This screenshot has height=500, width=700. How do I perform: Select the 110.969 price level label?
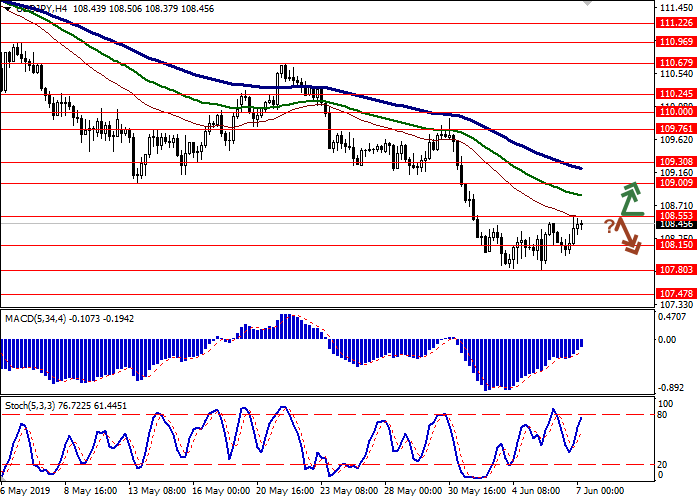pyautogui.click(x=677, y=42)
